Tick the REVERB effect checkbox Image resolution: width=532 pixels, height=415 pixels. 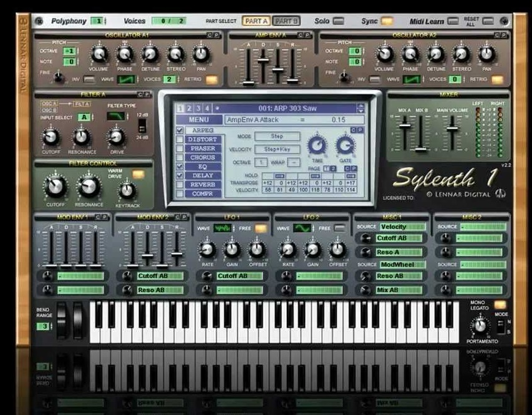[x=180, y=184]
